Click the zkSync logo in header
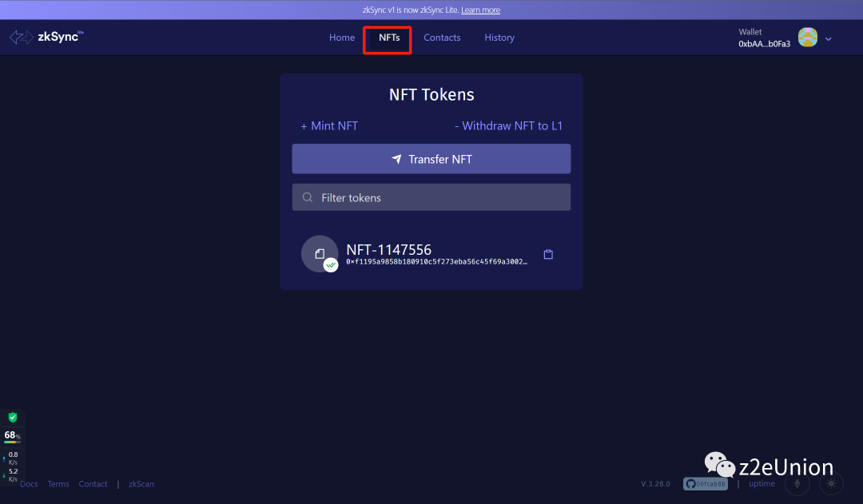 (x=46, y=38)
